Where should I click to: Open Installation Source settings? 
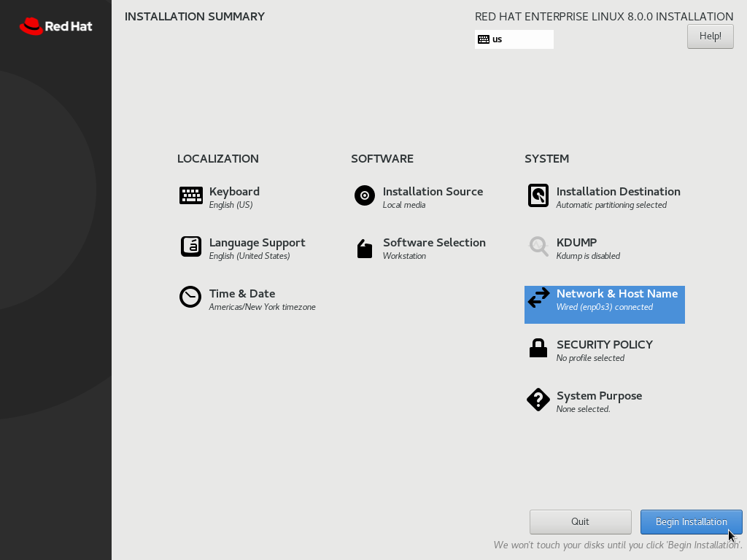point(433,192)
